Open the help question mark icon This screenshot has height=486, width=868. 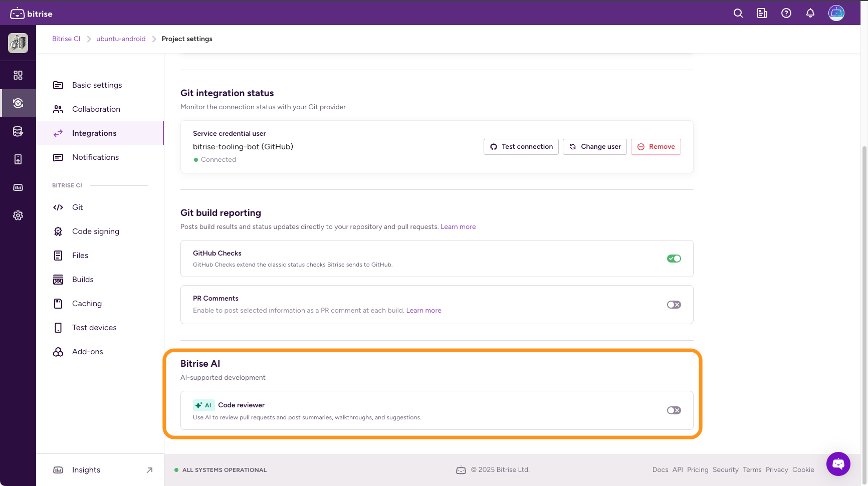coord(786,14)
